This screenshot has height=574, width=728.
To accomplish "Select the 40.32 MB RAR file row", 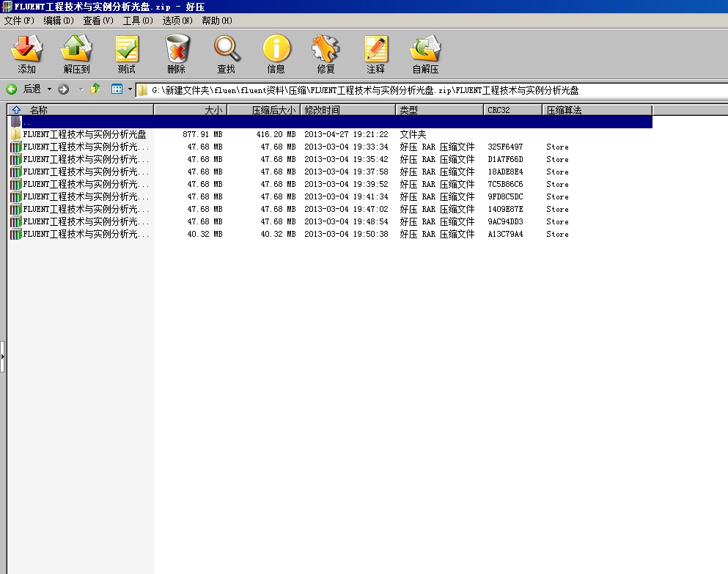I will 86,235.
